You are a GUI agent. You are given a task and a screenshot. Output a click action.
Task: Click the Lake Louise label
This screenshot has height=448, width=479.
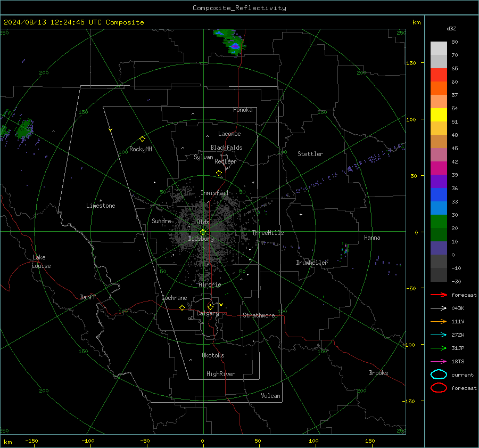click(41, 262)
